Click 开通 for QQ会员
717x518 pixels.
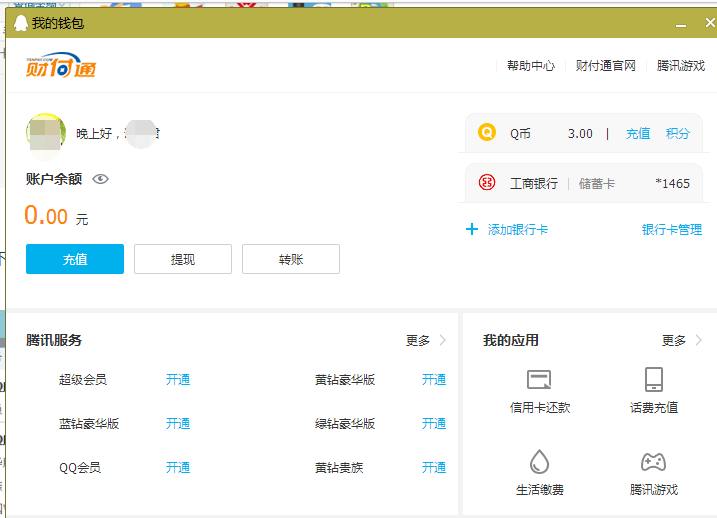[x=178, y=467]
